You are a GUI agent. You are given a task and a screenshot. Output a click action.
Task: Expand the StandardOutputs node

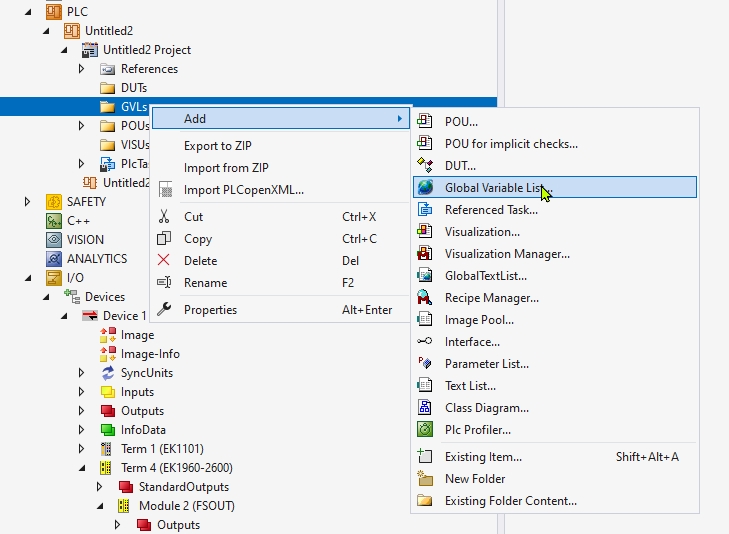pos(99,487)
